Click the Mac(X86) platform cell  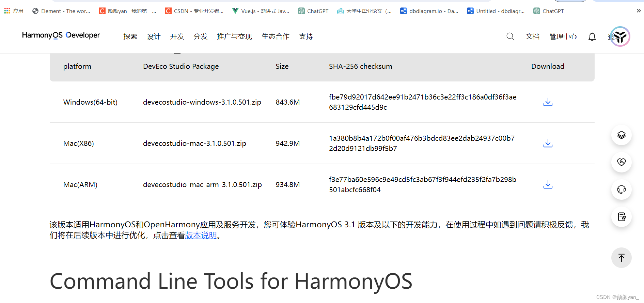click(x=79, y=143)
